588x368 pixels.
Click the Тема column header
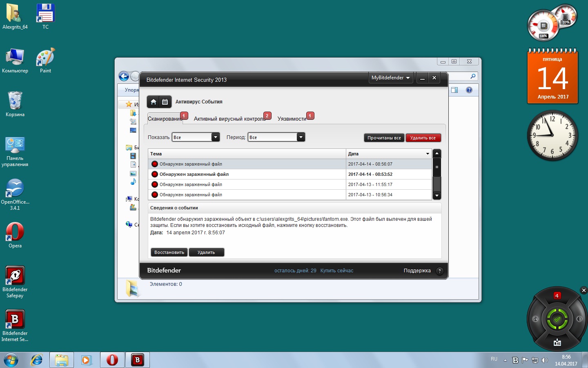point(247,154)
